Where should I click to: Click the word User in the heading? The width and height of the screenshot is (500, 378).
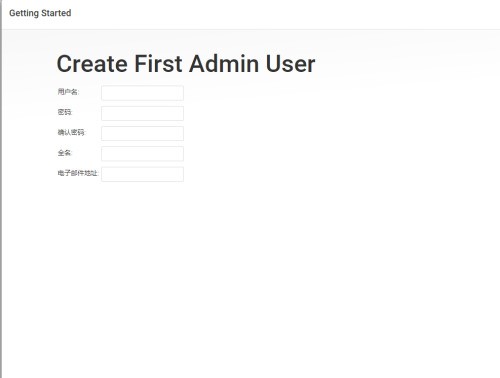(290, 64)
